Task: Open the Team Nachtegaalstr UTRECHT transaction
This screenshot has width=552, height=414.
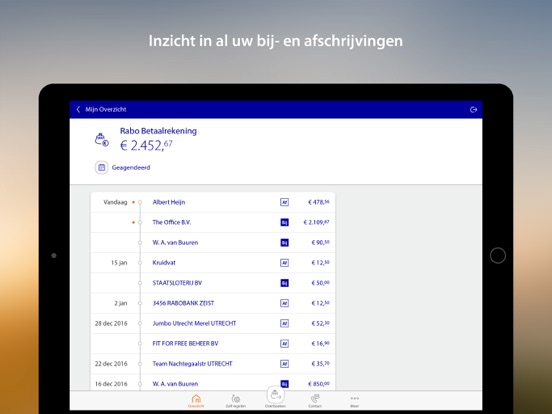Action: click(x=213, y=364)
